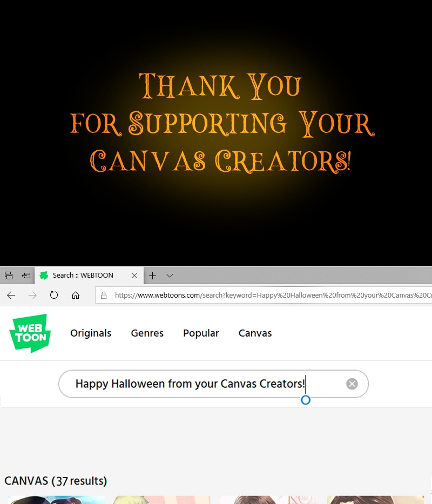Click the site security lock icon
This screenshot has height=504, width=432.
click(x=104, y=295)
